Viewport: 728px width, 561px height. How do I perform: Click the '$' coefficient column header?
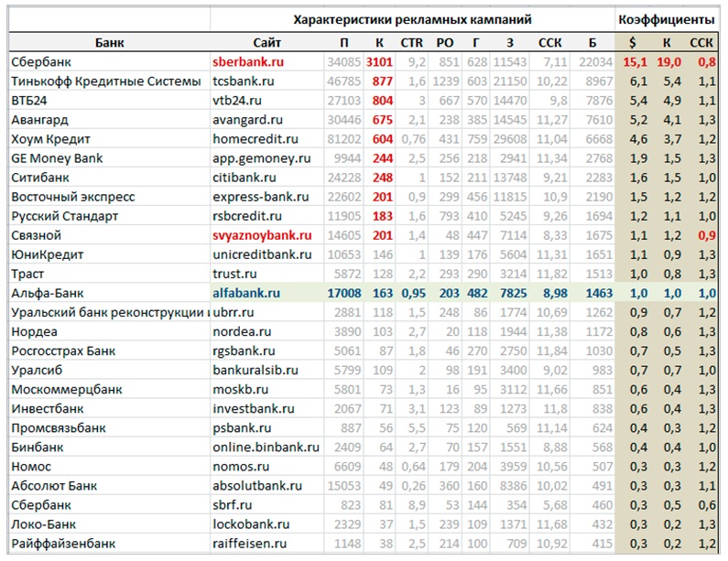633,42
